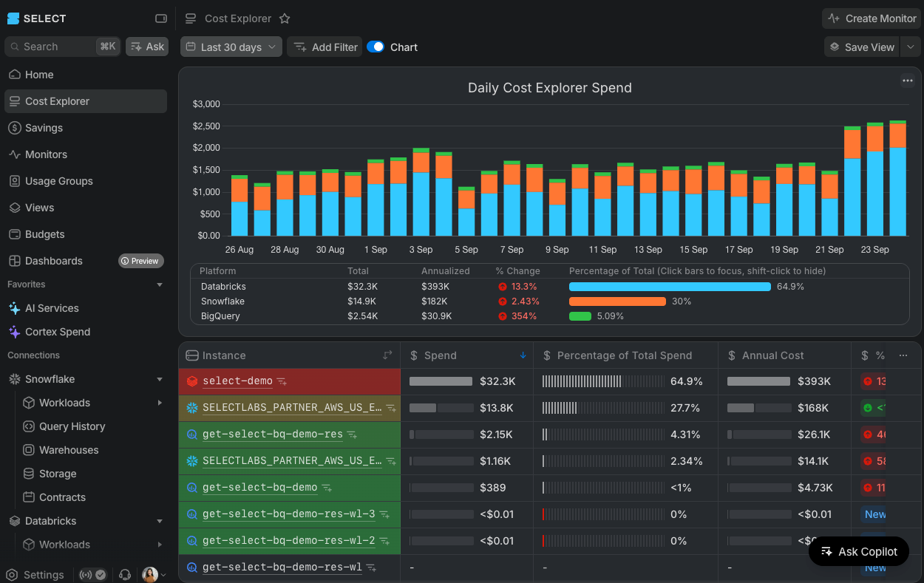
Task: Click the Spend column sort arrow
Action: point(523,355)
